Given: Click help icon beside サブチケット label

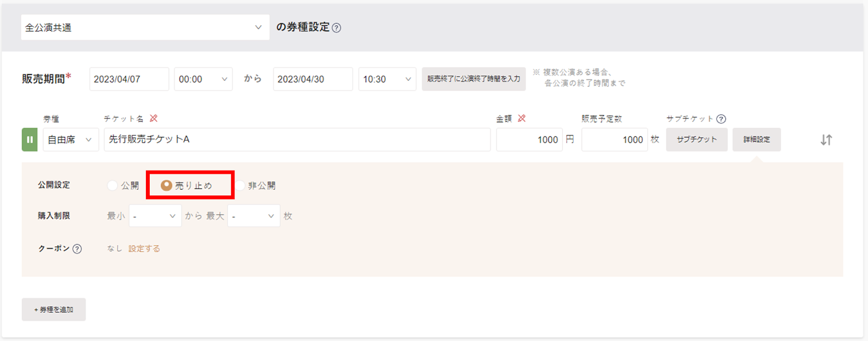Looking at the screenshot, I should click(x=721, y=119).
